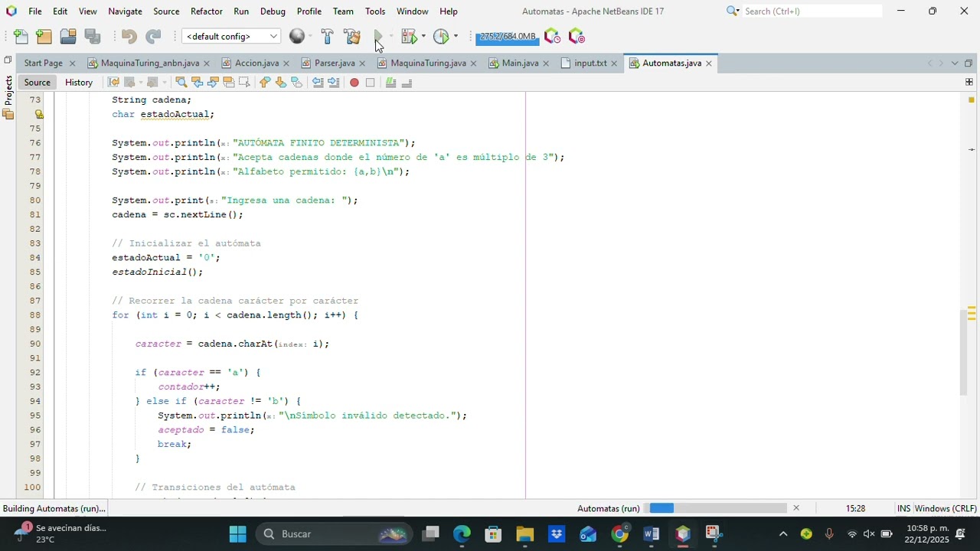The height and width of the screenshot is (551, 980).
Task: Click the vertical editor scrollbar thumb
Action: pos(964,352)
